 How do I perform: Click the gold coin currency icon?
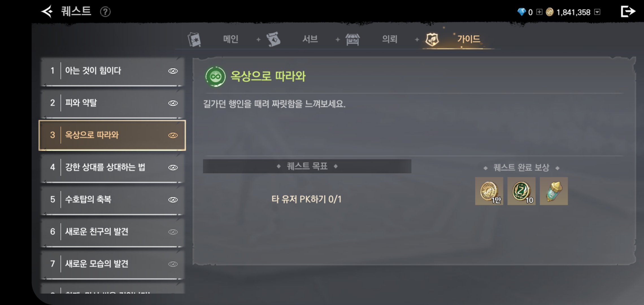coord(549,12)
